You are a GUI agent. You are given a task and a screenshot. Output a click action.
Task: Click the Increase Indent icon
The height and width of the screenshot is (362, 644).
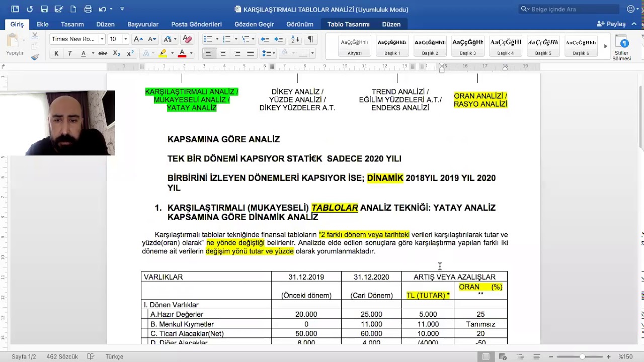tap(278, 39)
